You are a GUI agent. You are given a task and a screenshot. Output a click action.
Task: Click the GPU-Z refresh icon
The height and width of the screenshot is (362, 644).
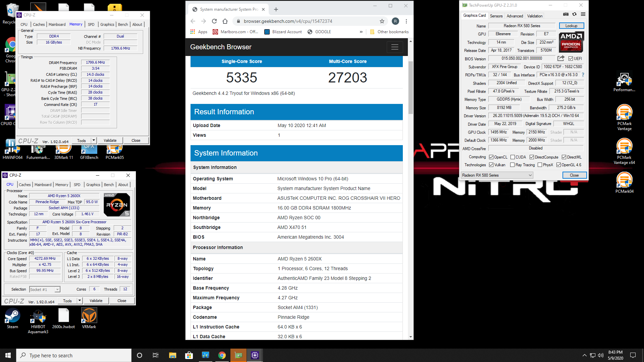pyautogui.click(x=574, y=14)
